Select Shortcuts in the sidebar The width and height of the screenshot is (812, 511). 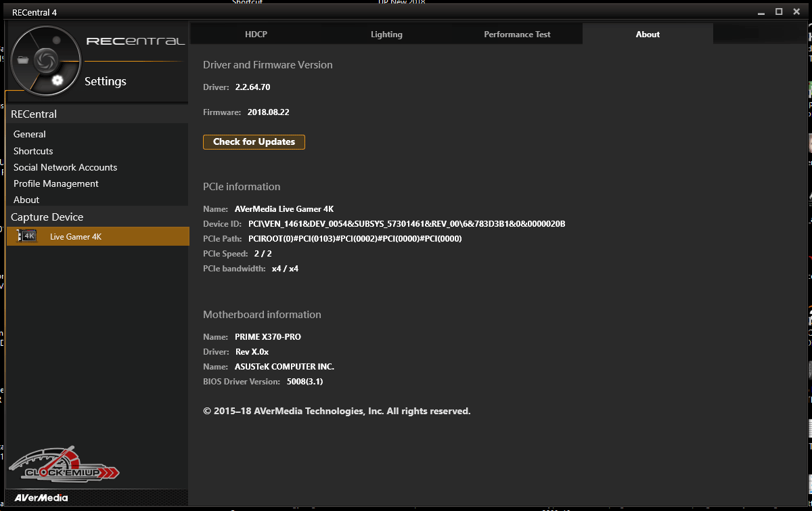pyautogui.click(x=33, y=151)
